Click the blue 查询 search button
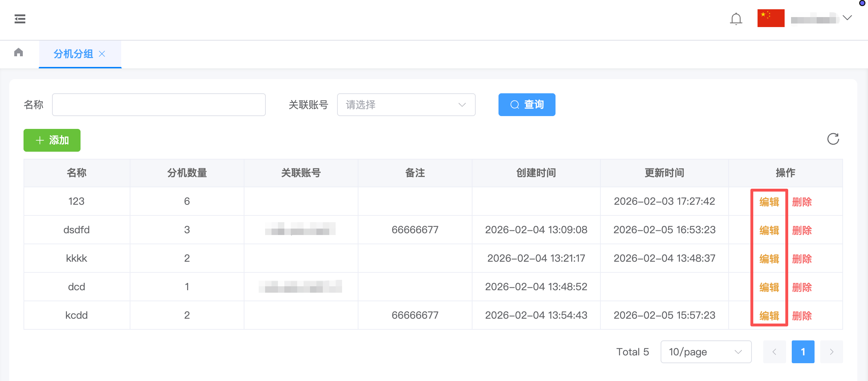The width and height of the screenshot is (868, 381). pyautogui.click(x=527, y=105)
